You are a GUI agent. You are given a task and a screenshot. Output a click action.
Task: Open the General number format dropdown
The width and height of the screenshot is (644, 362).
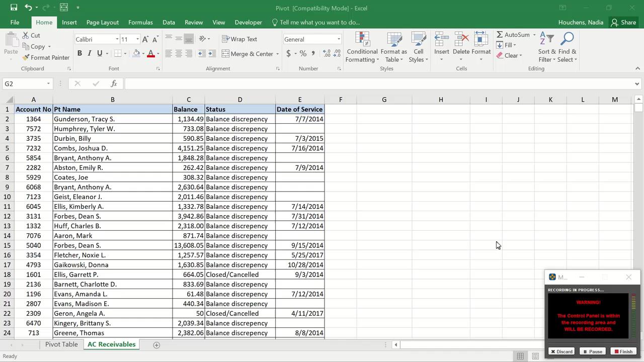coord(339,39)
